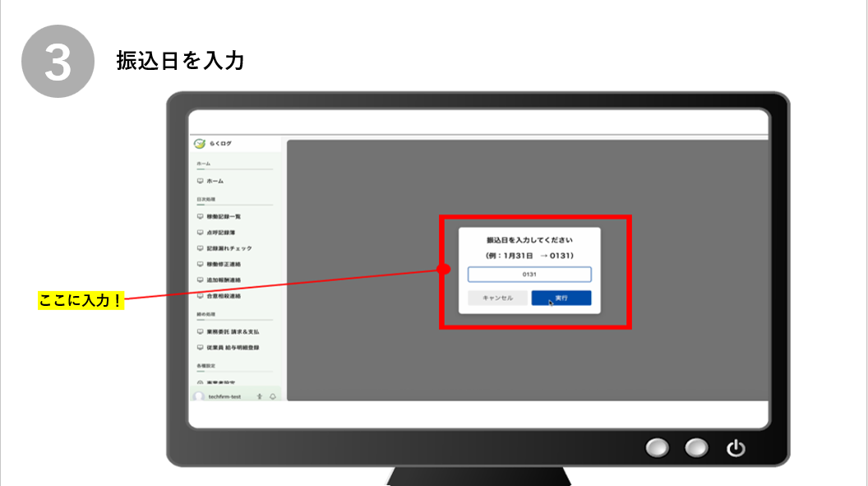Click the yellow ここに入力！ label

(81, 300)
